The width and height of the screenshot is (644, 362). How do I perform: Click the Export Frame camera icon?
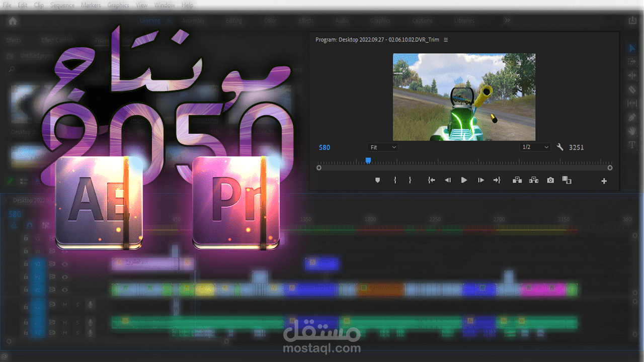pos(550,180)
